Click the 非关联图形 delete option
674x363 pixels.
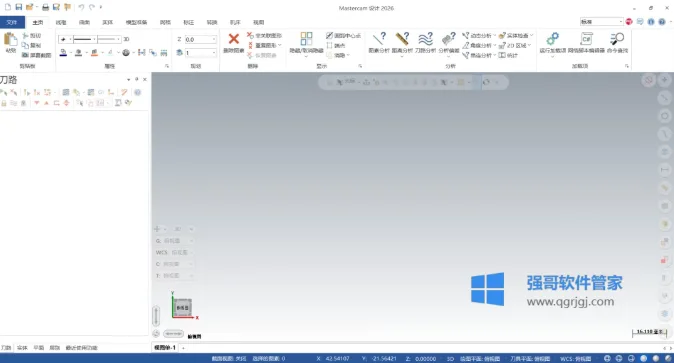coord(264,36)
